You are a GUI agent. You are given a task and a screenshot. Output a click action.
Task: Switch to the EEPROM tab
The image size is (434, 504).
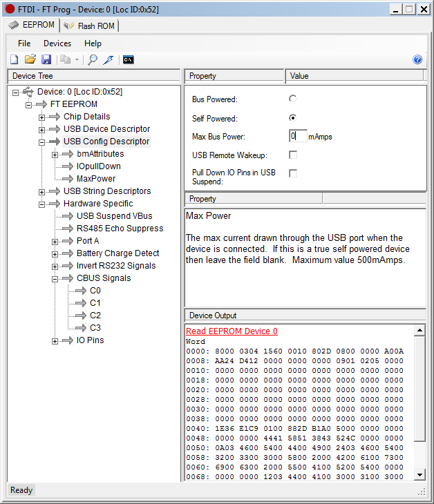click(x=32, y=25)
